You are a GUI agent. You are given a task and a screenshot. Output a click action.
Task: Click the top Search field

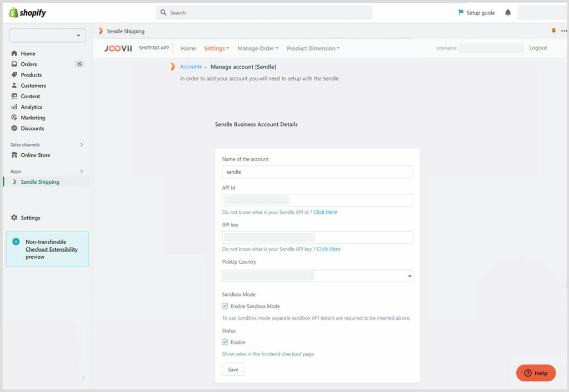click(x=264, y=13)
